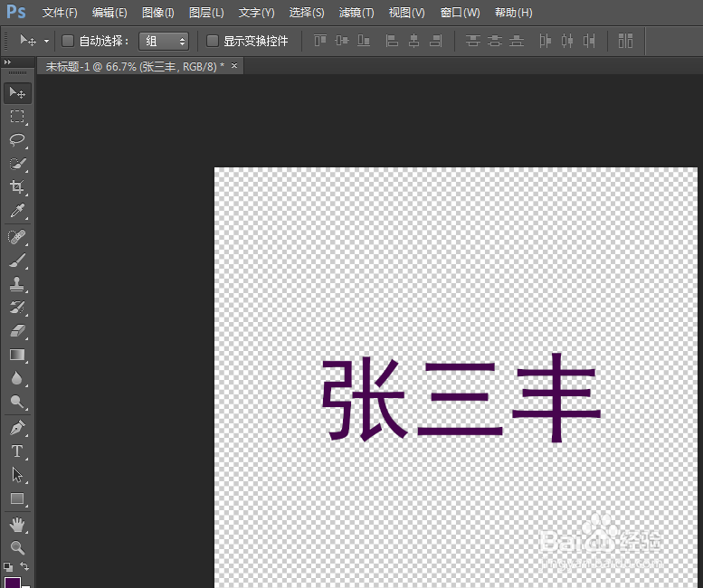Reset default foreground and background colors
This screenshot has width=703, height=588.
pos(7,567)
